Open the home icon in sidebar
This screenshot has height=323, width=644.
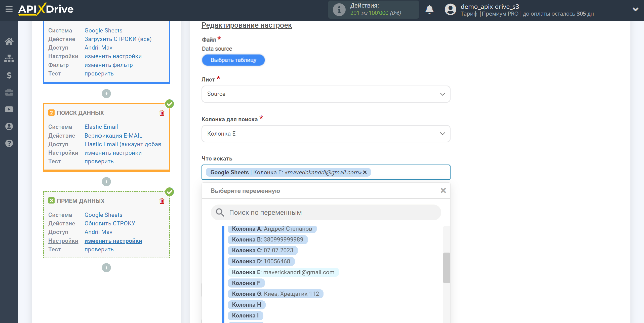(9, 41)
